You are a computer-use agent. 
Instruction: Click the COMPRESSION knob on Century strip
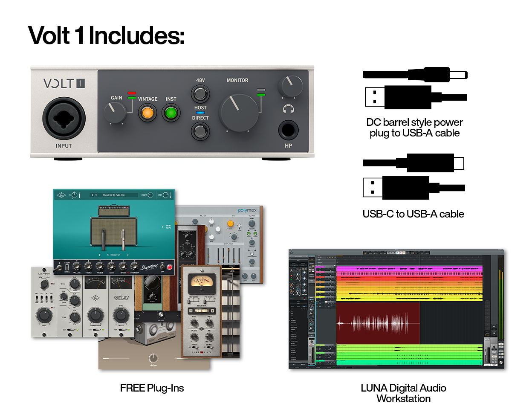tap(95, 315)
